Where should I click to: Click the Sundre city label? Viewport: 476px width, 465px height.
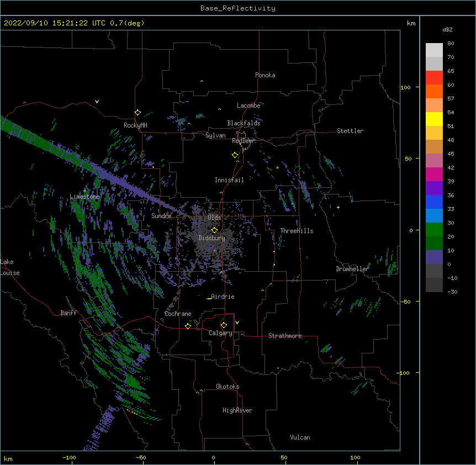coord(161,216)
